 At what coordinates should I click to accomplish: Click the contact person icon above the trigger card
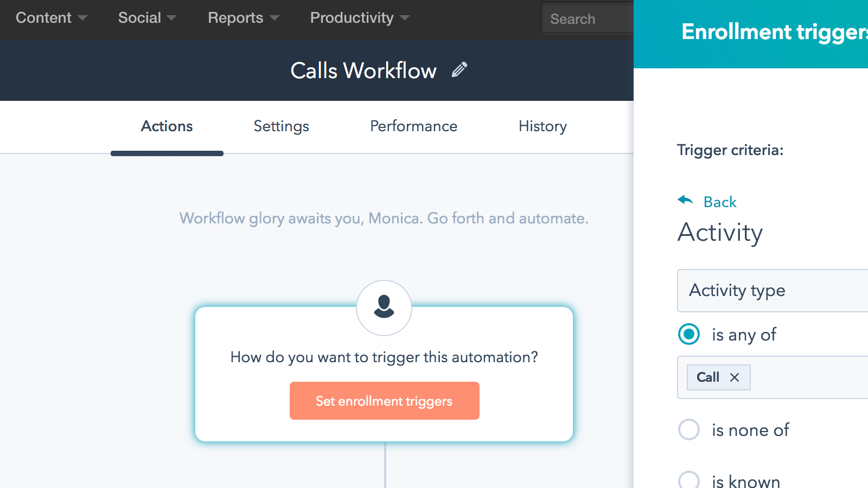[x=384, y=307]
